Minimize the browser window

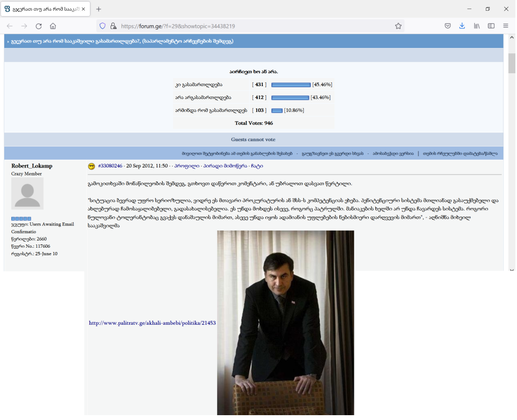pyautogui.click(x=469, y=9)
